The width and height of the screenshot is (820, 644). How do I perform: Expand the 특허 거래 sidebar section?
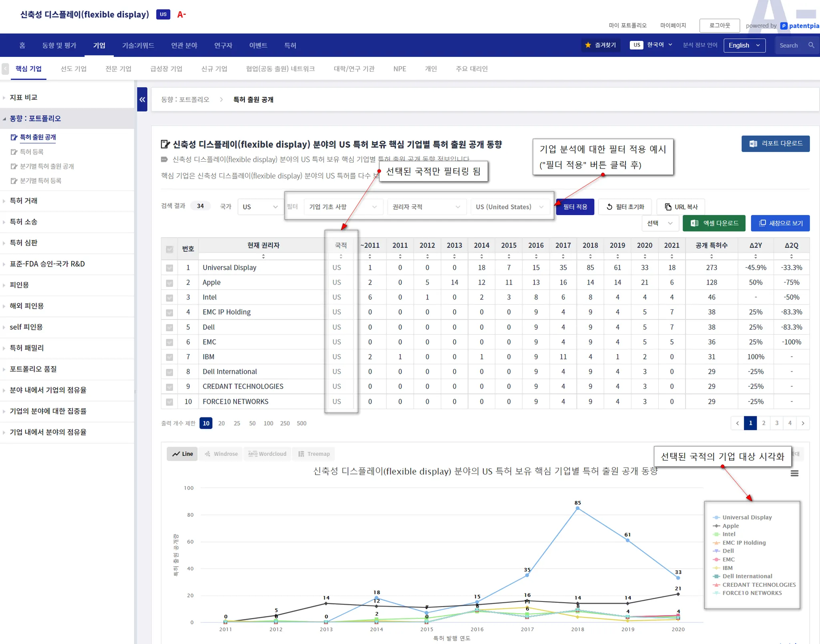click(x=24, y=201)
